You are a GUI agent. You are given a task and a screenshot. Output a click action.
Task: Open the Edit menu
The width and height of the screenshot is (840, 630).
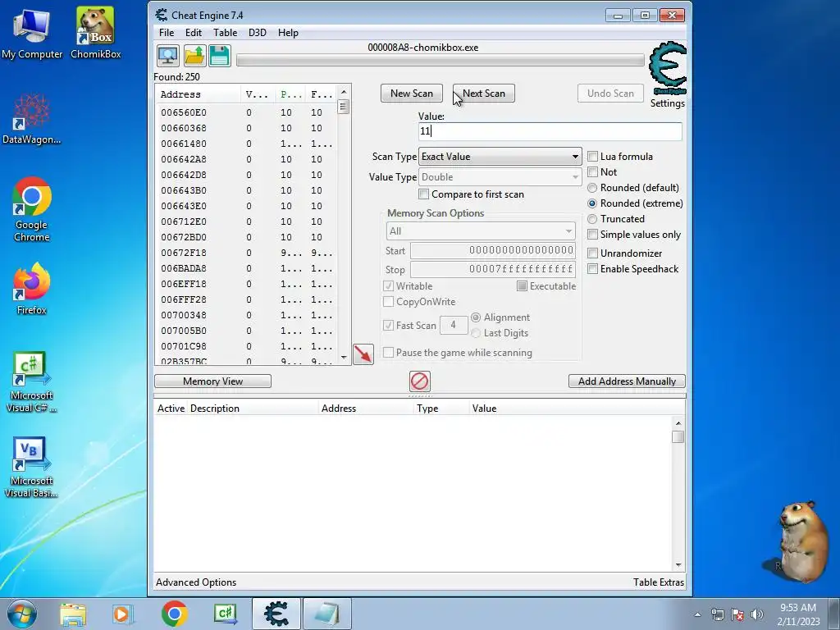pos(194,33)
